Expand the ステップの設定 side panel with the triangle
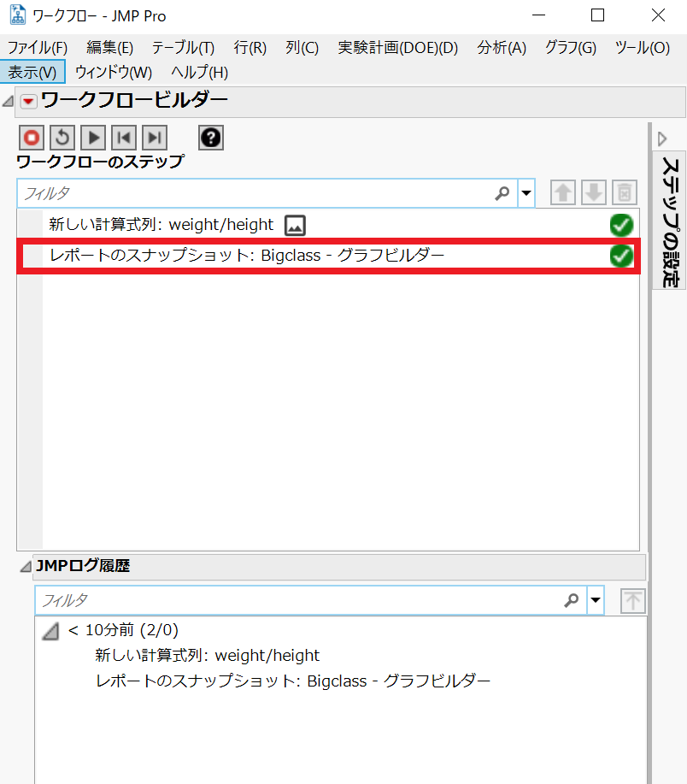Screen dimensions: 687x784 [x=662, y=139]
